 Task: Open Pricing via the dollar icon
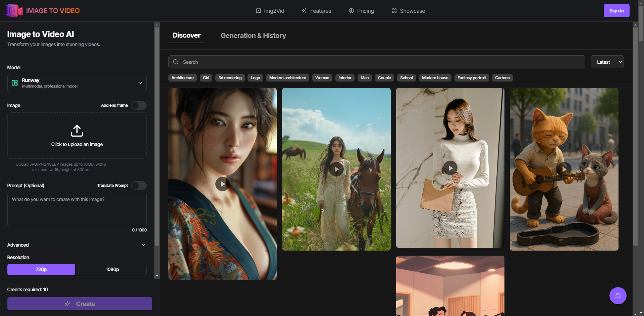351,10
